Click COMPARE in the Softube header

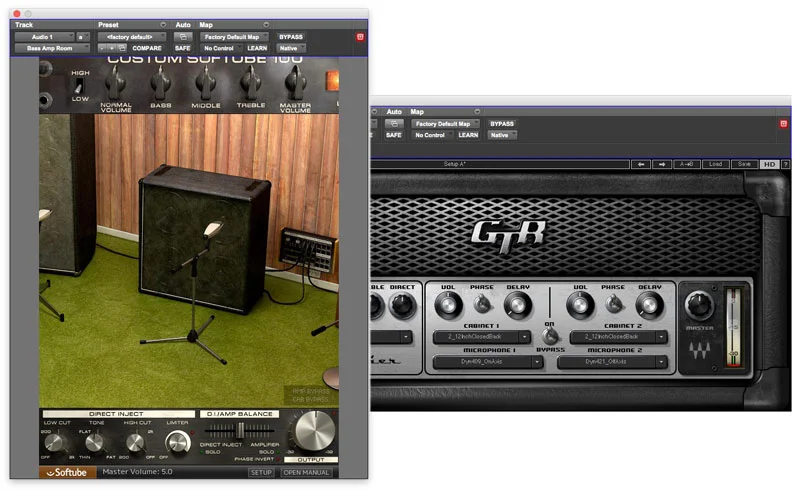(x=147, y=48)
